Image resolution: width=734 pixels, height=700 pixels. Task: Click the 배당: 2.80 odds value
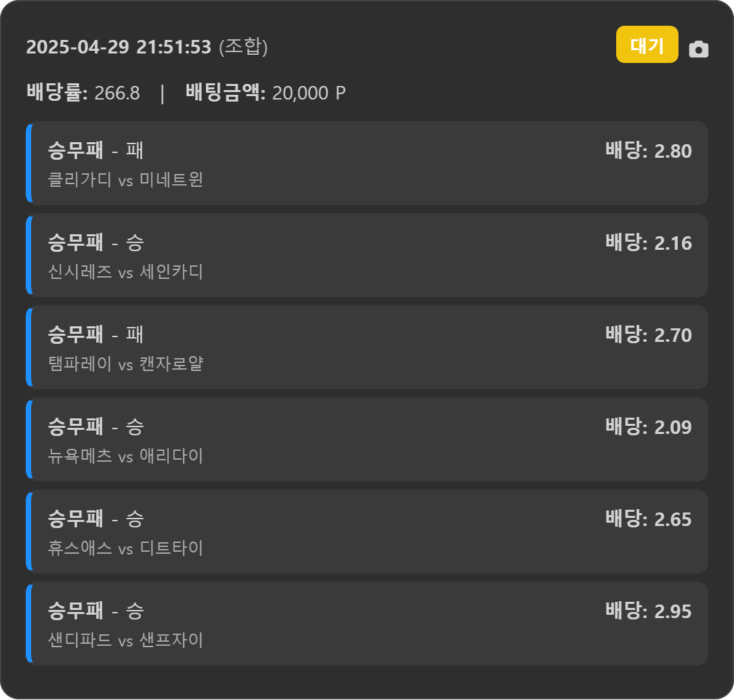point(648,151)
